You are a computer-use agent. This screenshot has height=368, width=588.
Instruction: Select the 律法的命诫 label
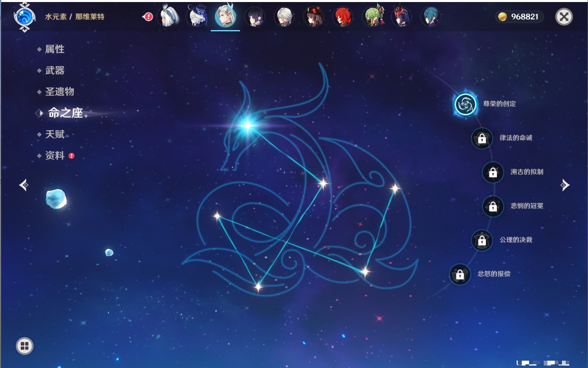pos(516,138)
